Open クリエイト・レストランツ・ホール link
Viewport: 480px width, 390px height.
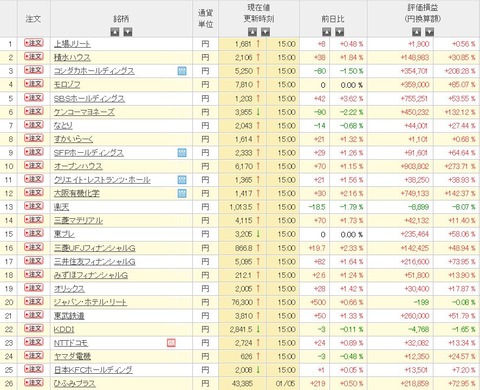[102, 180]
